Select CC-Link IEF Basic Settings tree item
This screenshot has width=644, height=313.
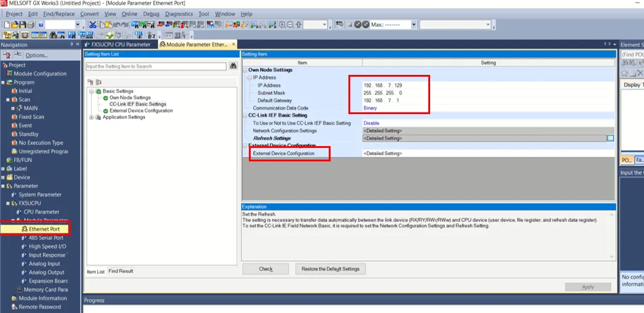click(x=138, y=104)
